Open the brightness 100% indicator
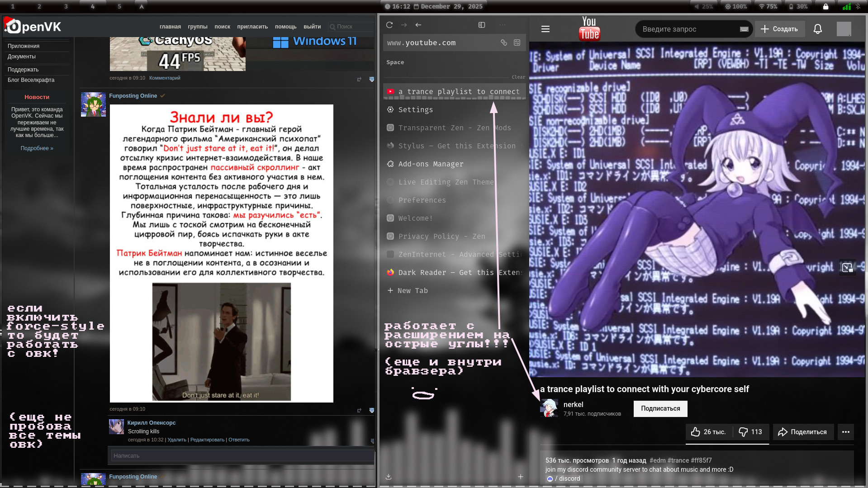The width and height of the screenshot is (868, 488). (736, 6)
